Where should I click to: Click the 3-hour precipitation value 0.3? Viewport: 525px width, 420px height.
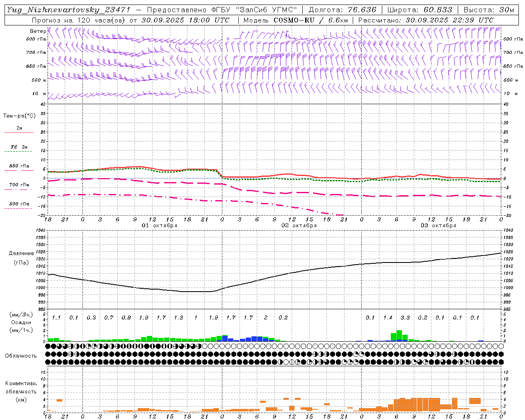click(x=91, y=318)
